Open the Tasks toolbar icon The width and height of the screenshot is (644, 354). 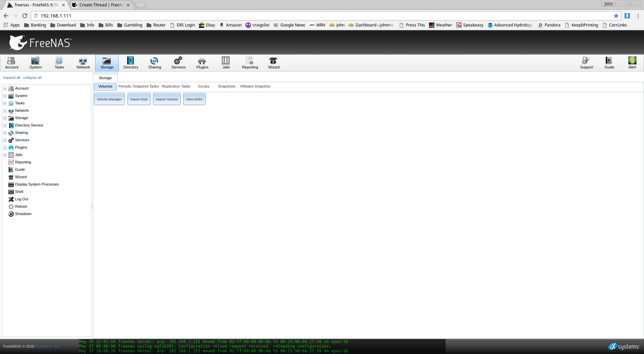pos(59,63)
